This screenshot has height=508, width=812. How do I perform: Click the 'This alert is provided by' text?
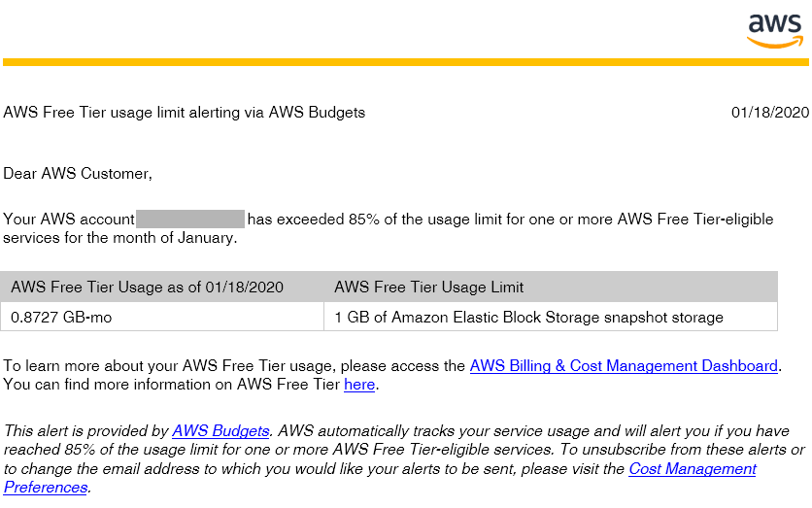[86, 431]
